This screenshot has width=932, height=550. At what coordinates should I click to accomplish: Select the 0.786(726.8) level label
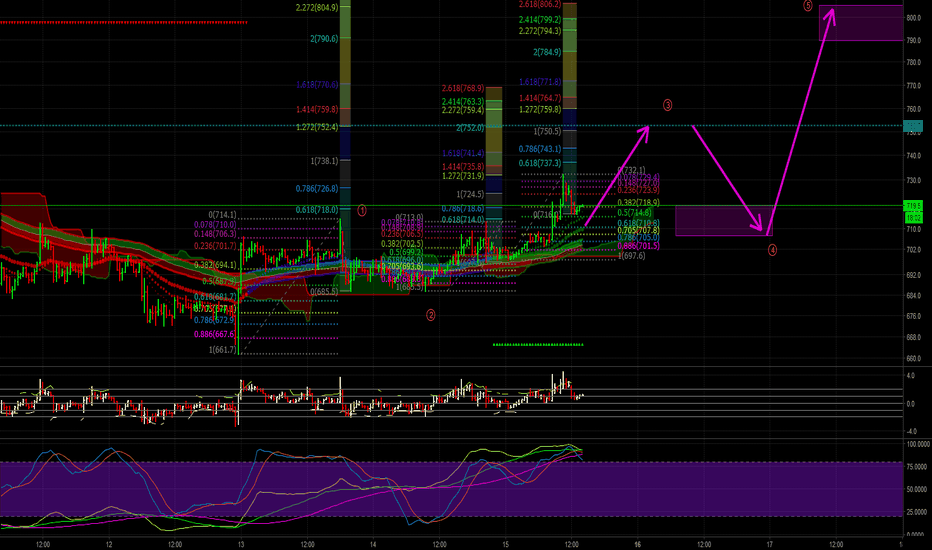click(x=317, y=188)
